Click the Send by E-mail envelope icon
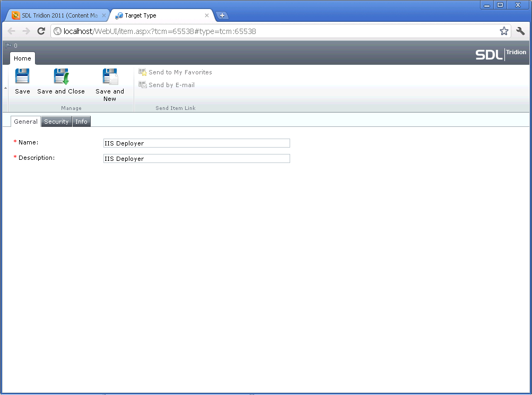The height and width of the screenshot is (395, 532). tap(143, 85)
